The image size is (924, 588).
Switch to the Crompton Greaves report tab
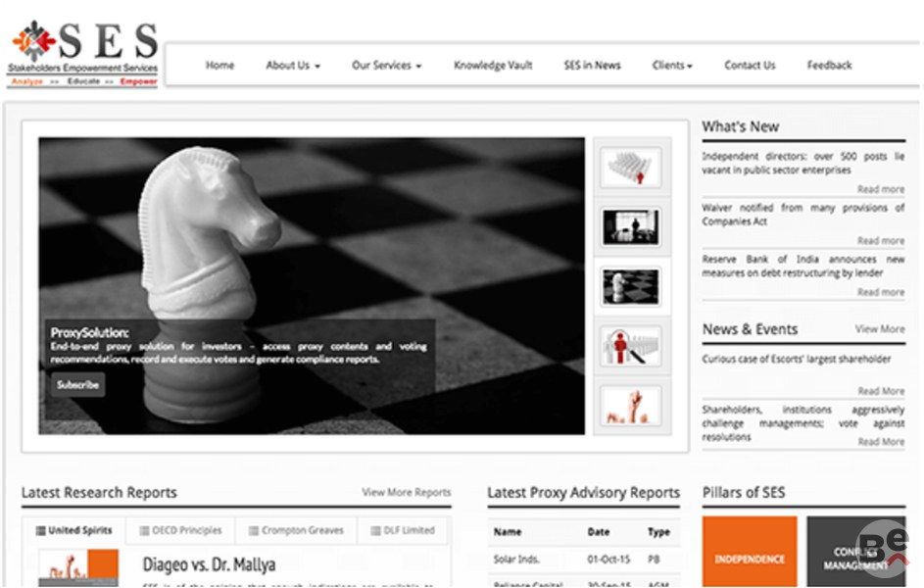pyautogui.click(x=296, y=531)
